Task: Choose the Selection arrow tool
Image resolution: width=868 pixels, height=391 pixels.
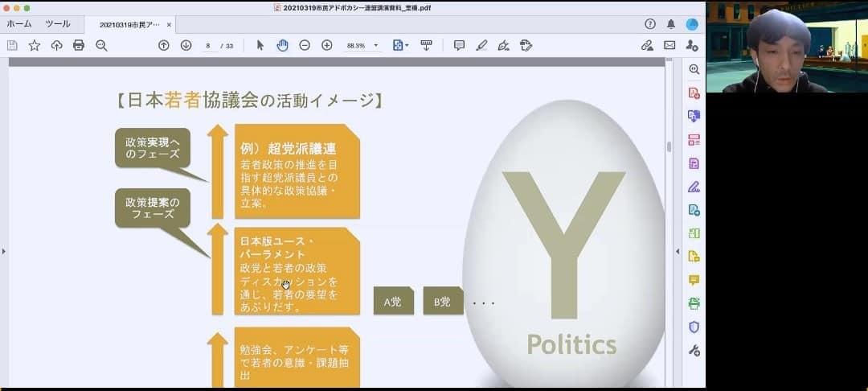Action: (260, 45)
